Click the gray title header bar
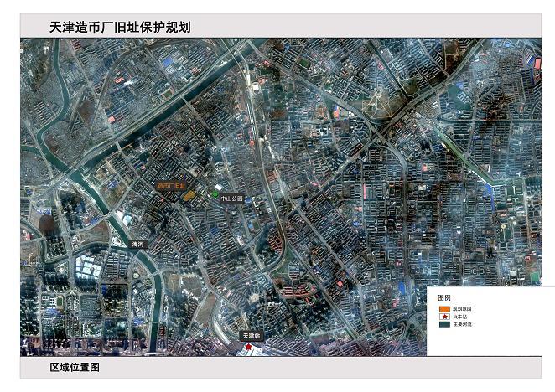 click(x=377, y=27)
